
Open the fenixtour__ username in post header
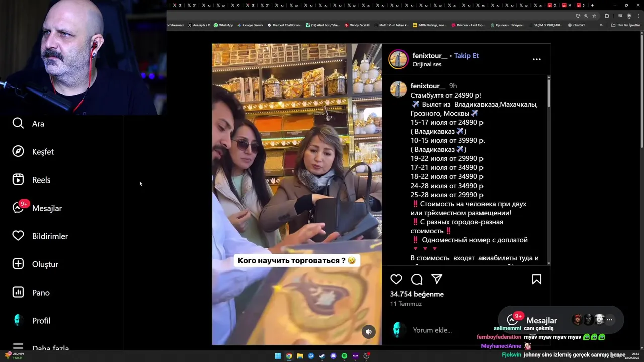point(430,55)
